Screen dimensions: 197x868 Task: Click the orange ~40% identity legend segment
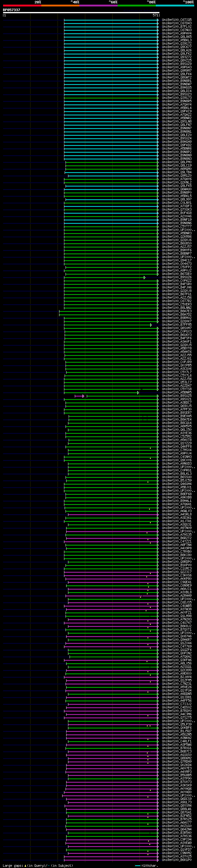[x=60, y=6]
